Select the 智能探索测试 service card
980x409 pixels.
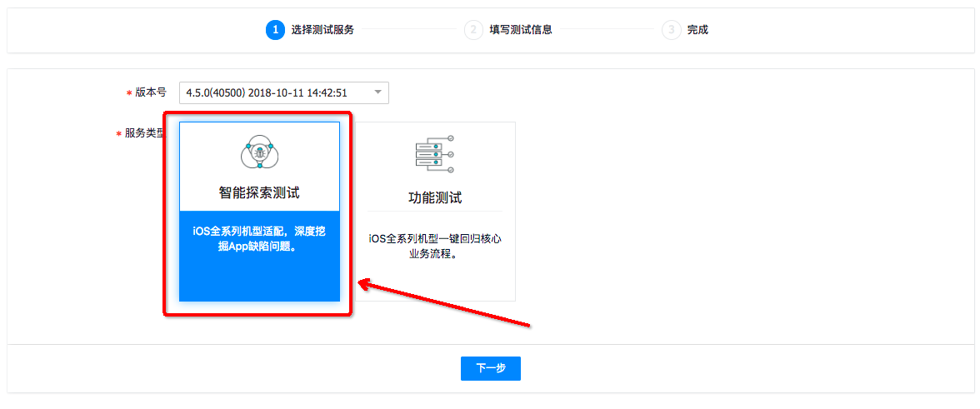point(259,212)
